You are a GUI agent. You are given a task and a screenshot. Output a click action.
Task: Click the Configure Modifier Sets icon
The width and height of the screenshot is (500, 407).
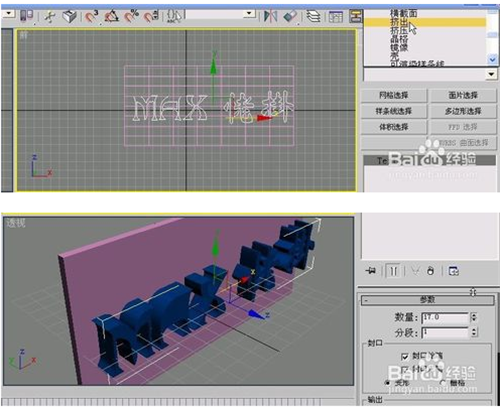454,271
